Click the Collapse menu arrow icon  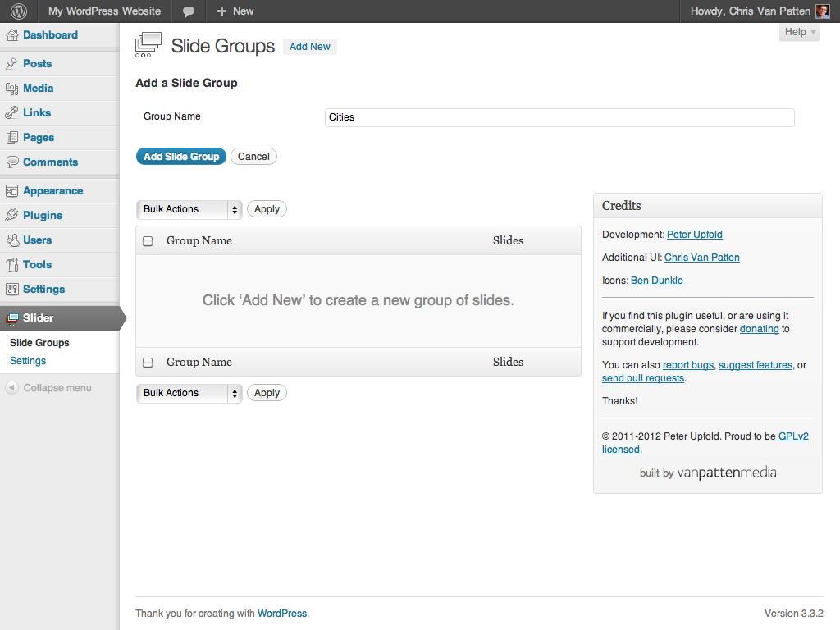pyautogui.click(x=12, y=388)
